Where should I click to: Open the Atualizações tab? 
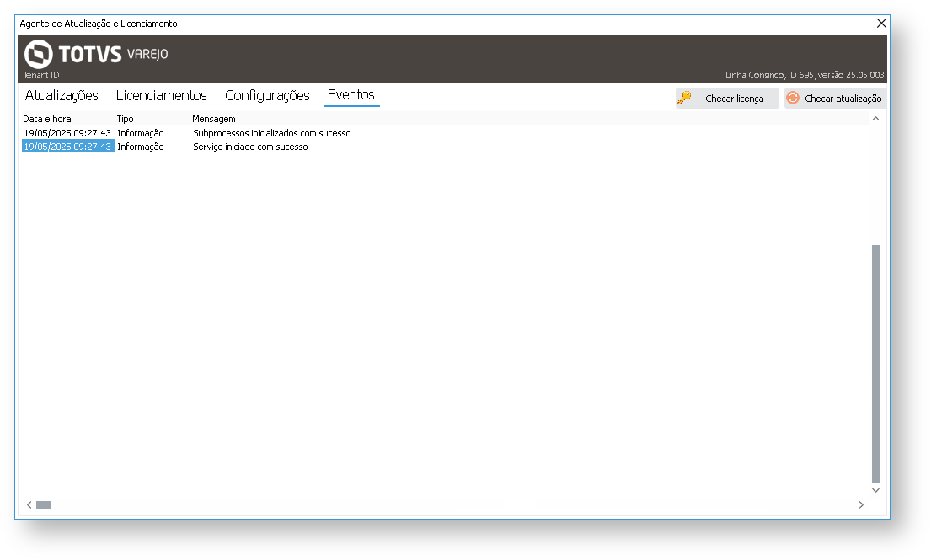tap(62, 95)
